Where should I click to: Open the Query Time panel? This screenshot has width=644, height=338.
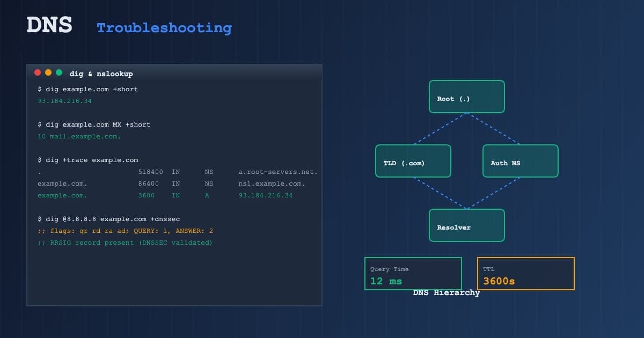pos(413,274)
